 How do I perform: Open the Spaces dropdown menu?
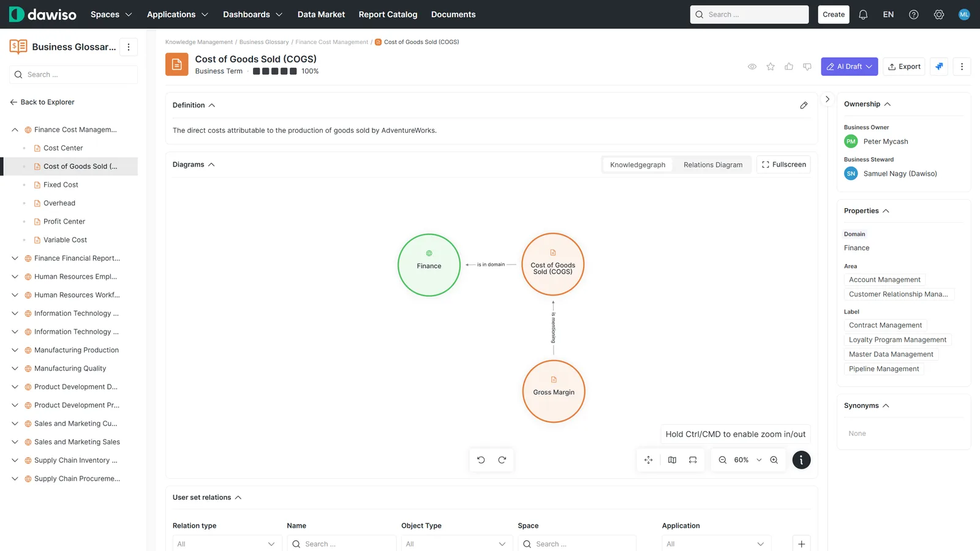(111, 15)
